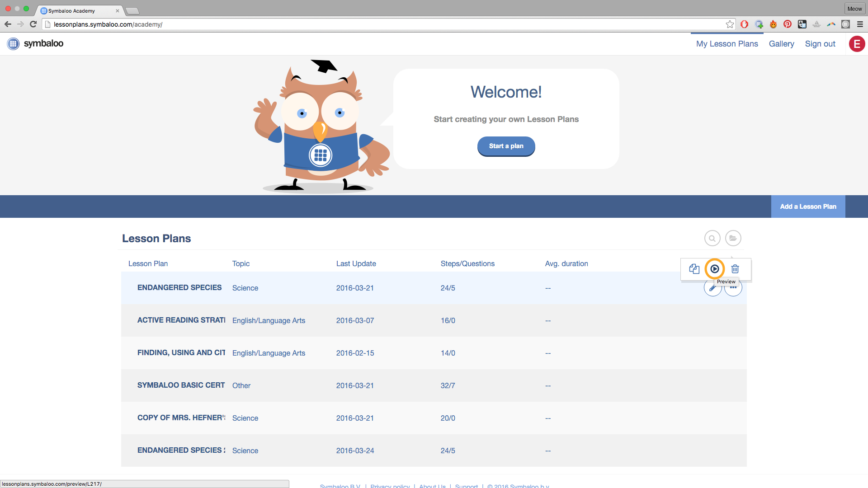Reload the page with refresh icon
Viewport: 868px width, 488px height.
(33, 24)
